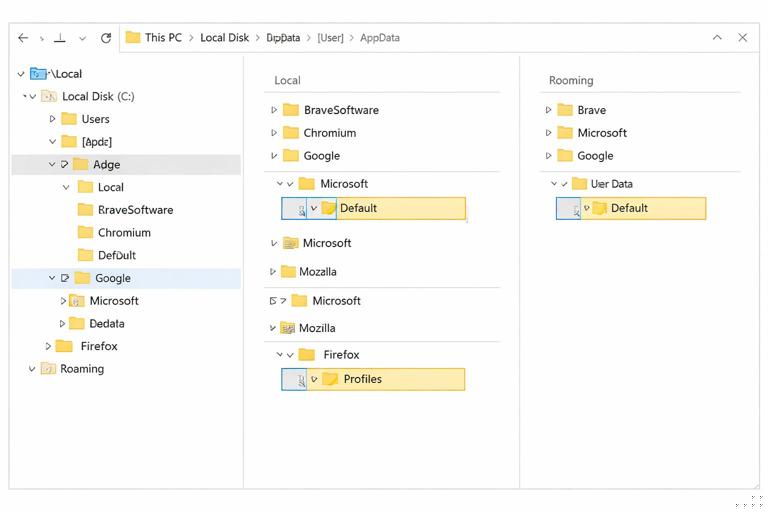This screenshot has width=768, height=512.
Task: Open the recent locations dropdown in toolbar
Action: pos(83,38)
